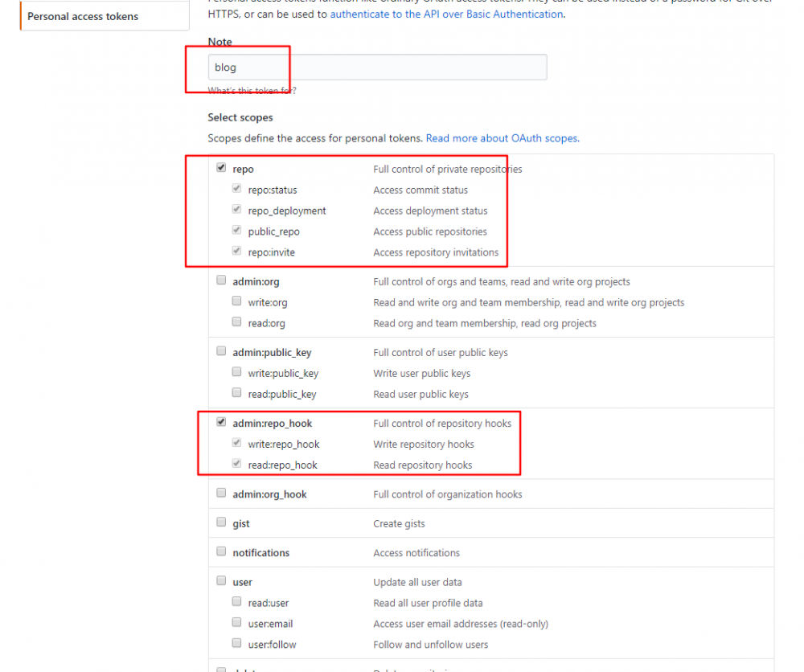
Task: Enable the write:public_key checkbox
Action: (236, 371)
